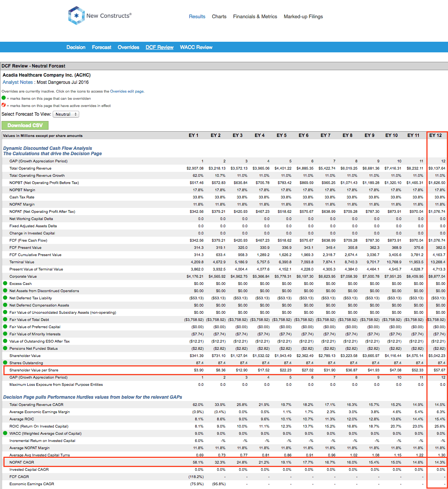Screen dimensions: 448x489
Task: Switch to the Forecast tab
Action: click(x=102, y=47)
